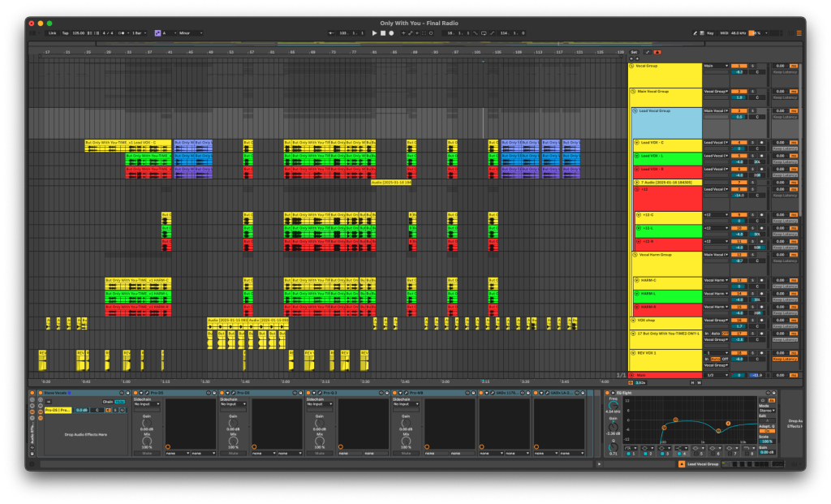Click the Tap tempo button
831x504 pixels.
coord(65,33)
